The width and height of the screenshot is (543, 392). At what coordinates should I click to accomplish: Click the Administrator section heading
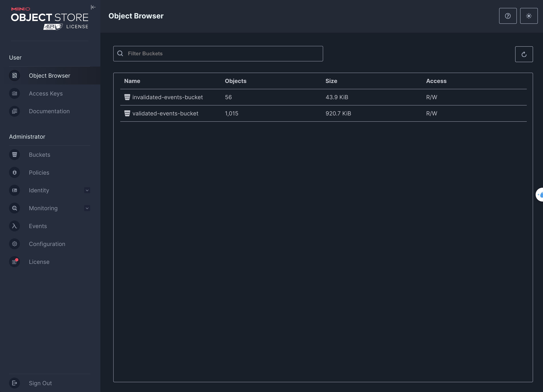pos(27,137)
